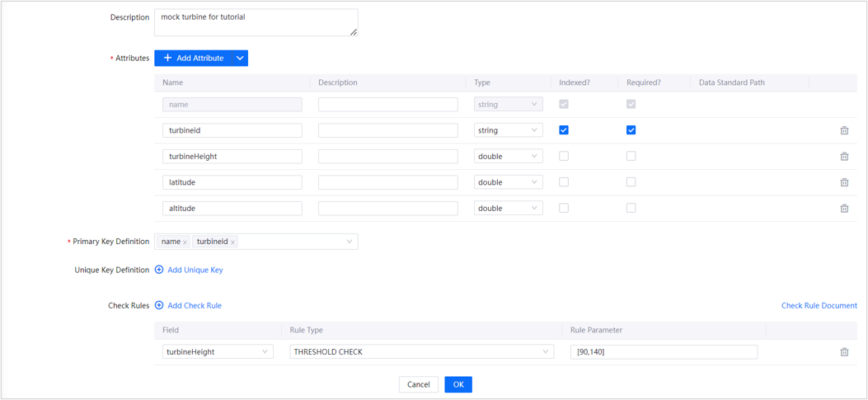Viewport: 868px width, 400px height.
Task: Uncheck Indexed checkbox for turbineid
Action: pyautogui.click(x=564, y=130)
